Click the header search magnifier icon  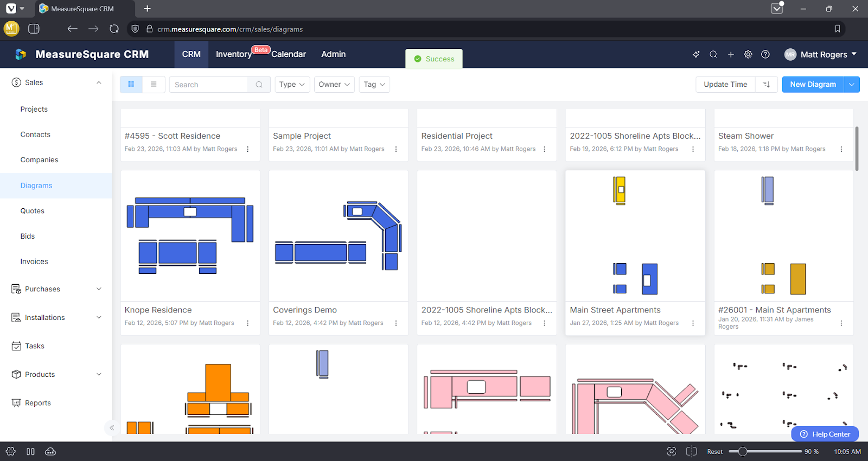click(x=713, y=54)
